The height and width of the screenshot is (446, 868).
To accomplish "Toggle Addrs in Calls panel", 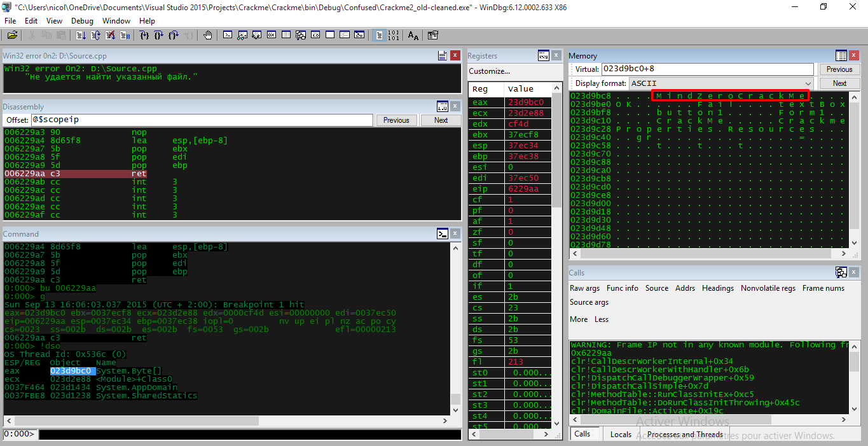I will click(685, 288).
